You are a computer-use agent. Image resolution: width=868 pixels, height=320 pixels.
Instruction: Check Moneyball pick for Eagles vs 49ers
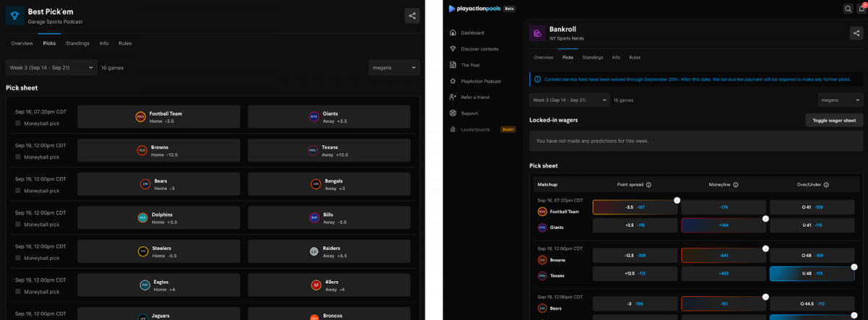(x=18, y=291)
